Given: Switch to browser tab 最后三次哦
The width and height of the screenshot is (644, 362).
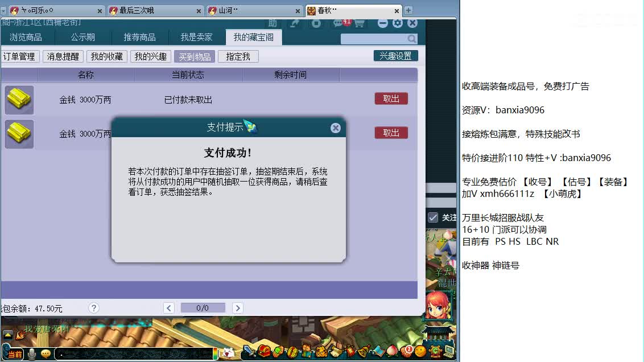Looking at the screenshot, I should pyautogui.click(x=155, y=10).
